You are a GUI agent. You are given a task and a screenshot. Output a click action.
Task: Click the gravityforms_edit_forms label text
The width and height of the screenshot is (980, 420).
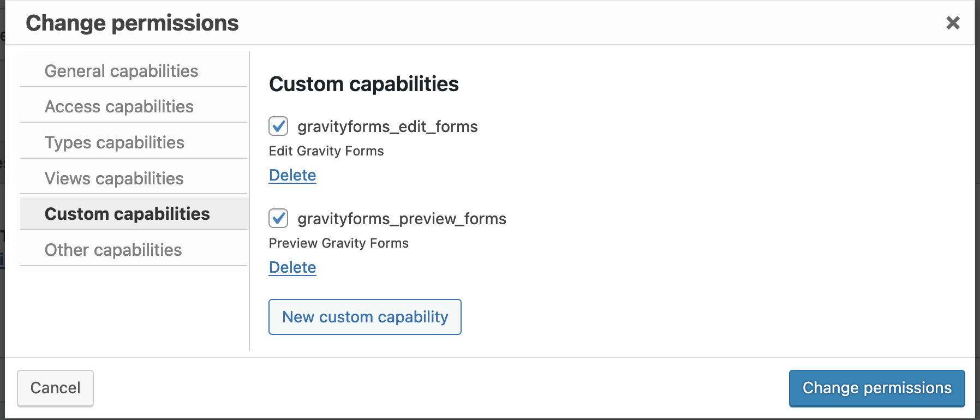click(x=387, y=127)
